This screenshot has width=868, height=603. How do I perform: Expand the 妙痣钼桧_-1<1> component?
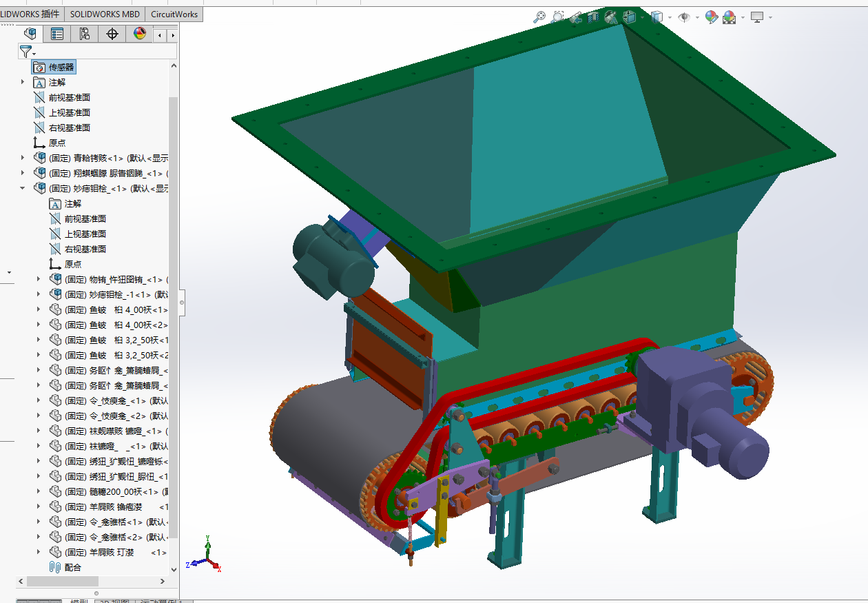(x=39, y=294)
